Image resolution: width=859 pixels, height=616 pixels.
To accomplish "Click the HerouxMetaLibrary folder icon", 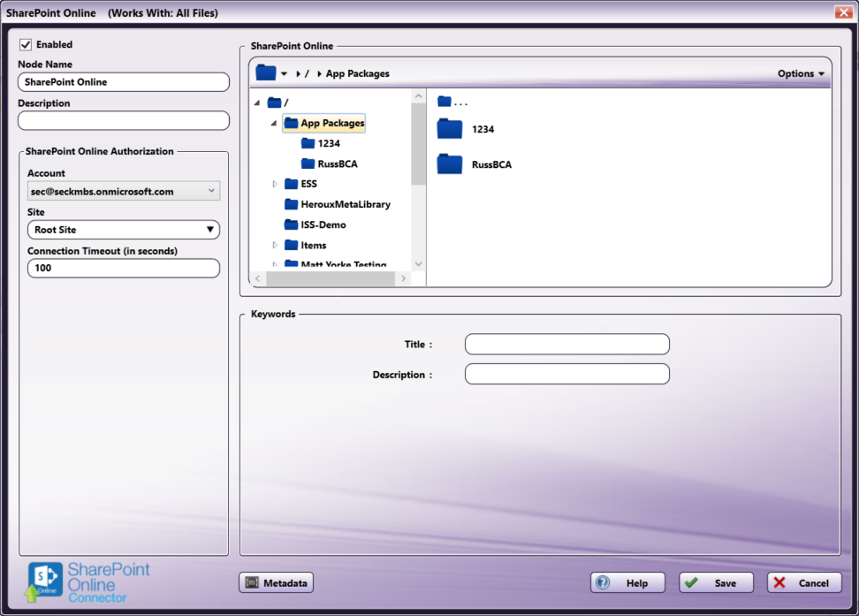I will point(291,204).
